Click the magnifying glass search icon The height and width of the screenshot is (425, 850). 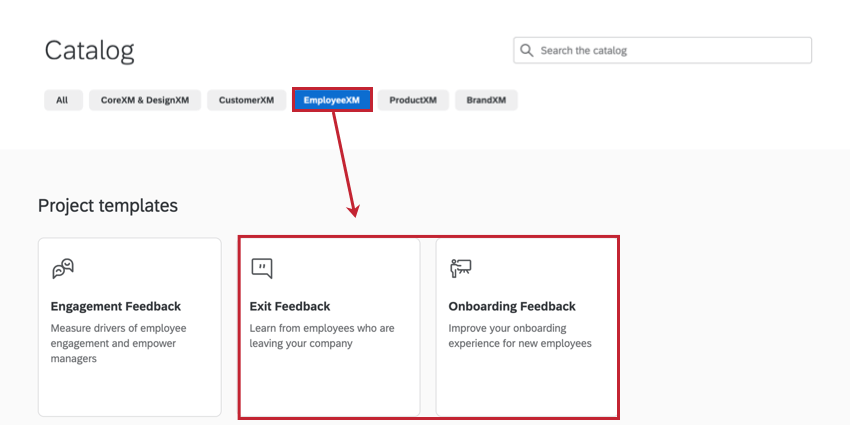tap(526, 50)
